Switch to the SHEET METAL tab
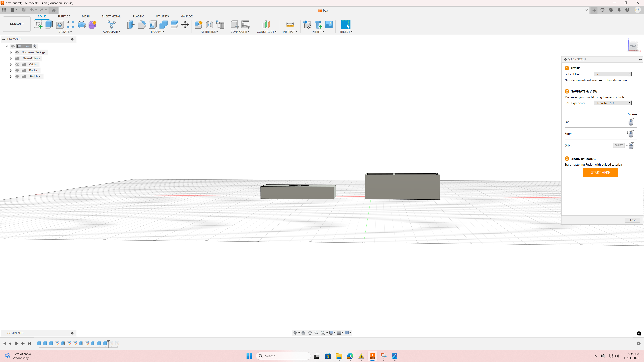Image resolution: width=644 pixels, height=362 pixels. point(111,16)
